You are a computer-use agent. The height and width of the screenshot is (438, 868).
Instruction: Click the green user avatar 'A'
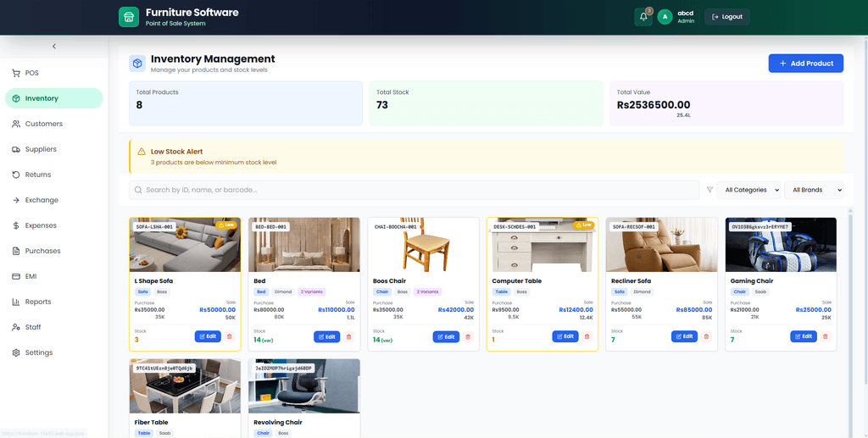pyautogui.click(x=665, y=17)
